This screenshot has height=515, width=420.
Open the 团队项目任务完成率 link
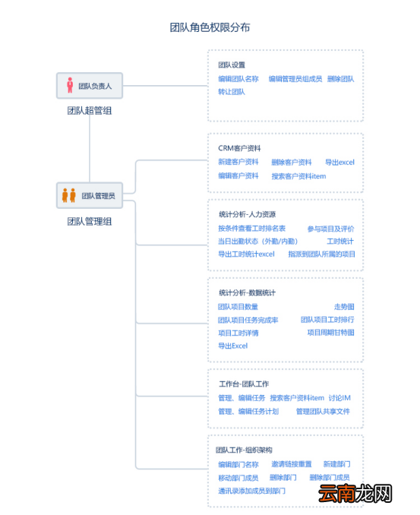(x=248, y=320)
